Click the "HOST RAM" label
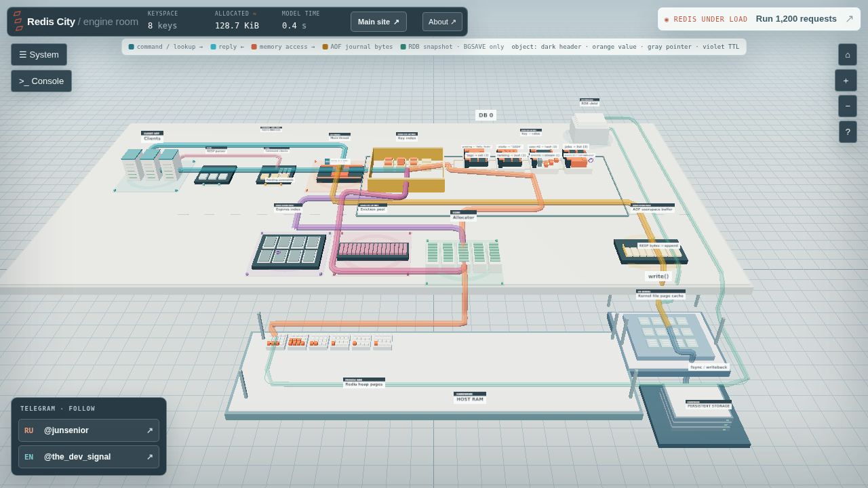This screenshot has width=868, height=488. click(470, 399)
